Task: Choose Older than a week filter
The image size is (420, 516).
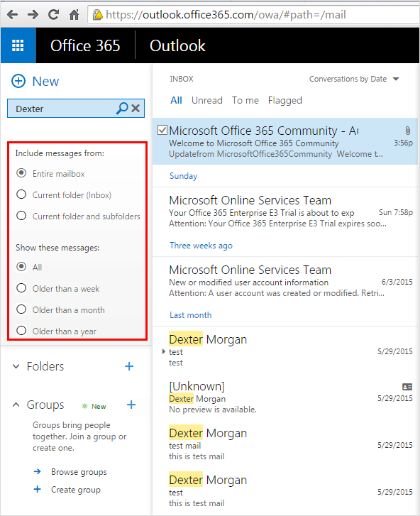Action: point(21,288)
